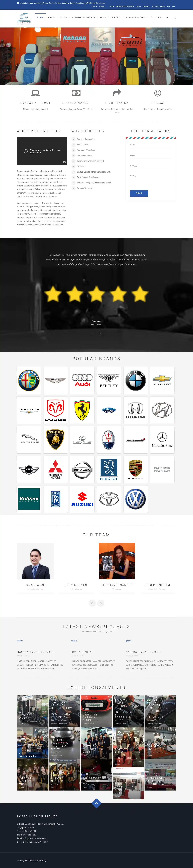Open the About menu item
Screen dimensions: 193x868
[52, 17]
